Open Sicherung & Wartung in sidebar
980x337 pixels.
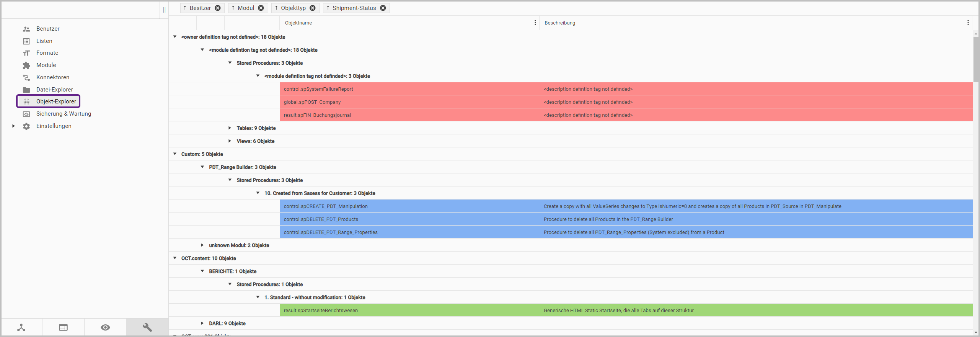click(x=64, y=114)
